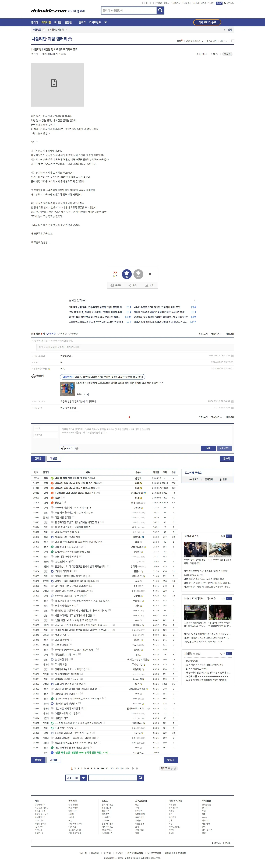Expand the 최근 방문 dropdown

tap(44, 30)
